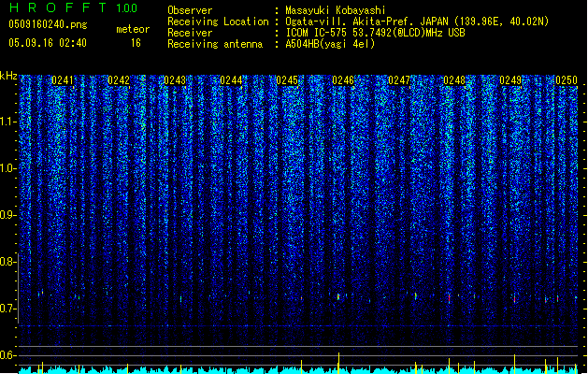The width and height of the screenshot is (588, 374).
Task: Click the ICOM IC-575 53.7492 MHz receiver text
Action: [x=376, y=33]
